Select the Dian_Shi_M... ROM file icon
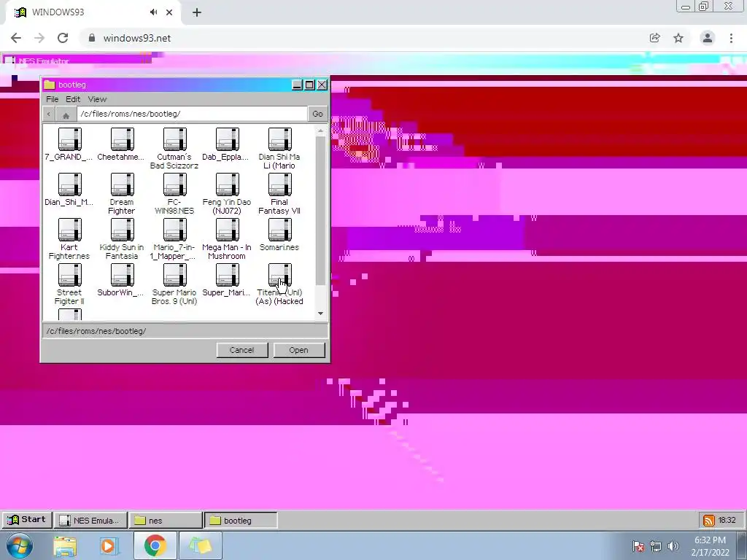 click(69, 184)
